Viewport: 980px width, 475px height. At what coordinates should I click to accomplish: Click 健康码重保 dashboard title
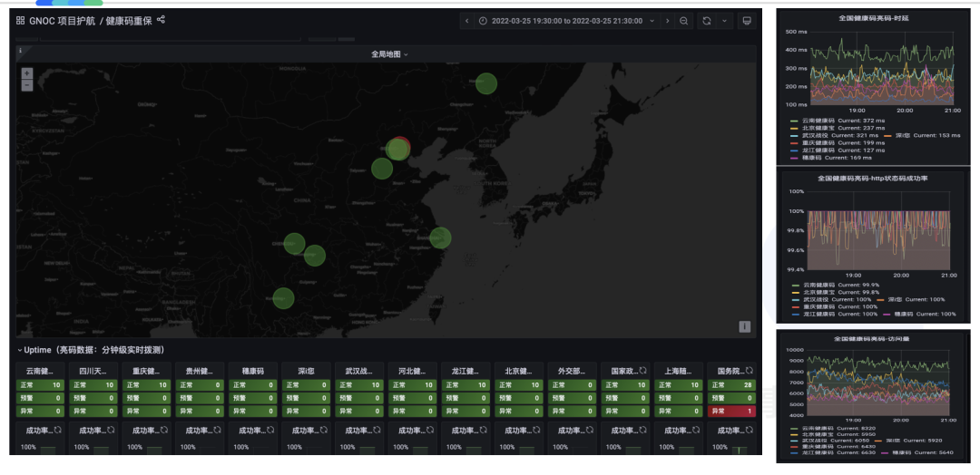coord(130,21)
